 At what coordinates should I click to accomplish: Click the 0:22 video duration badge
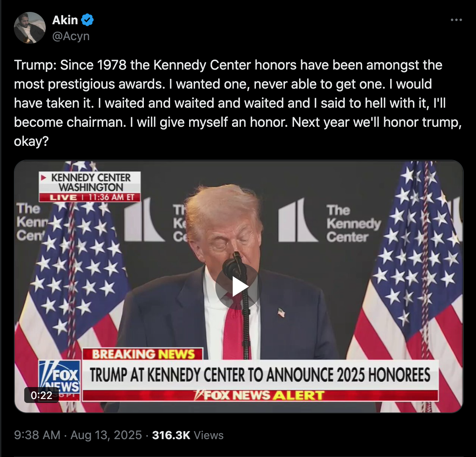click(42, 395)
